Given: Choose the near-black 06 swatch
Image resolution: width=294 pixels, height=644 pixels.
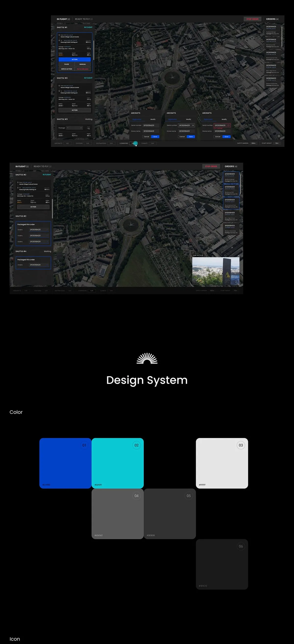Looking at the screenshot, I should pos(222,564).
